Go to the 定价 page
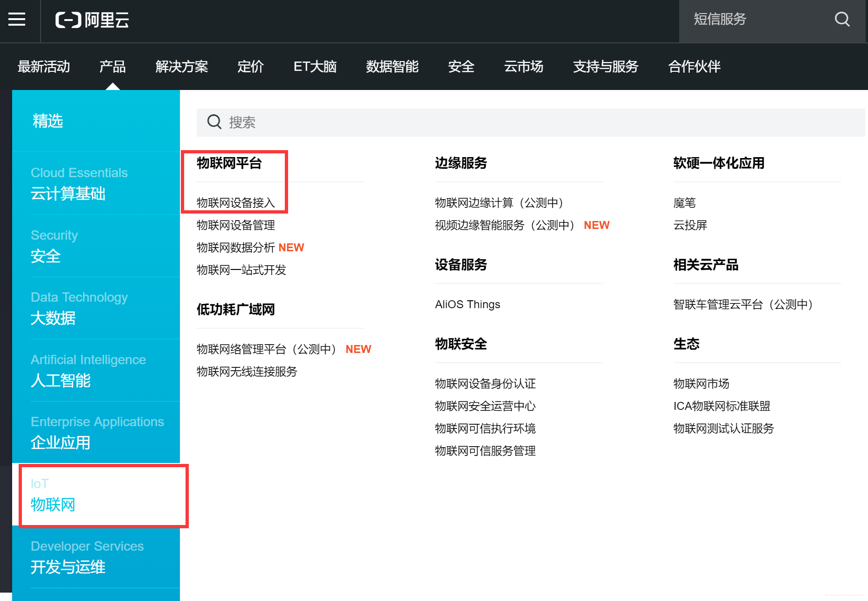The width and height of the screenshot is (868, 601). pyautogui.click(x=250, y=67)
